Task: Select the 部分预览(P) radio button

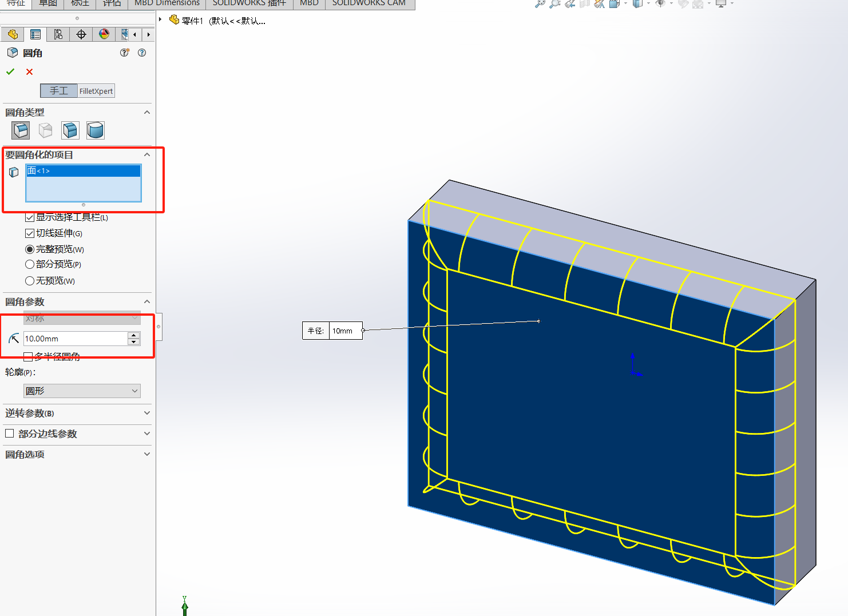Action: pyautogui.click(x=29, y=264)
